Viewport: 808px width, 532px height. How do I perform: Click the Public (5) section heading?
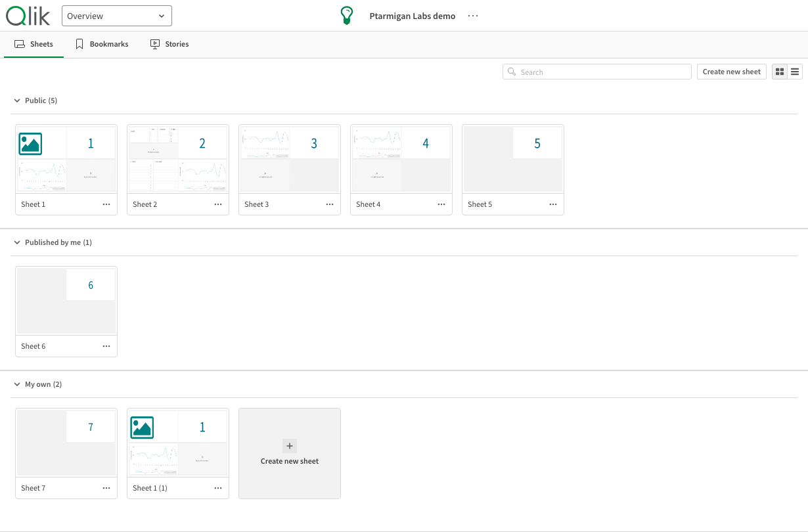coord(41,100)
